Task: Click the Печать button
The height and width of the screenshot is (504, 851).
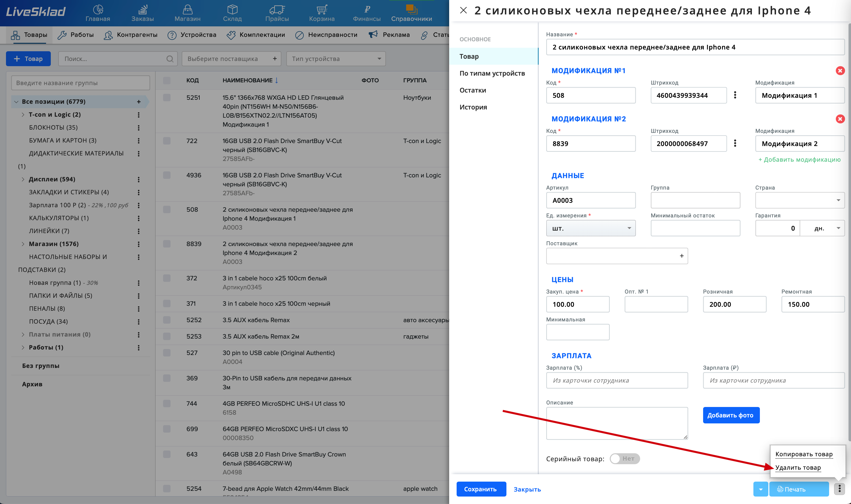Action: [x=799, y=489]
